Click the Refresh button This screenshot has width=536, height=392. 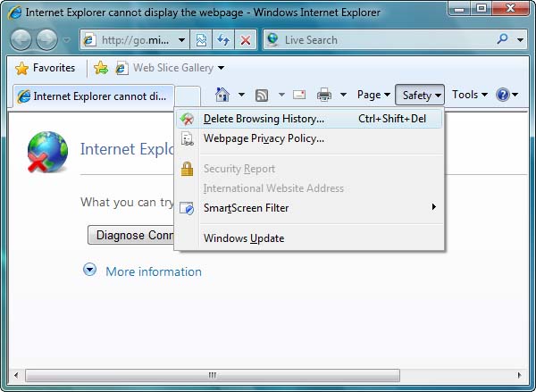pyautogui.click(x=223, y=40)
